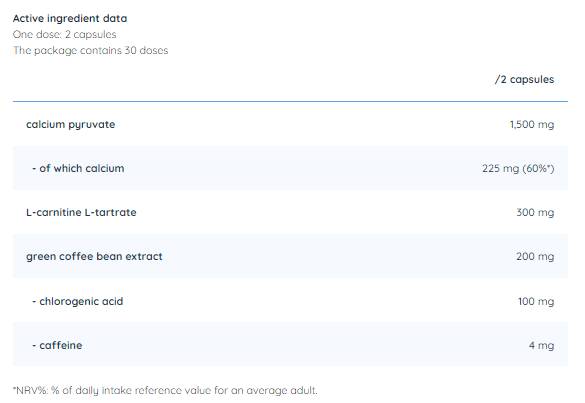
Task: Click the 225 mg (60%*) value
Action: tap(518, 168)
